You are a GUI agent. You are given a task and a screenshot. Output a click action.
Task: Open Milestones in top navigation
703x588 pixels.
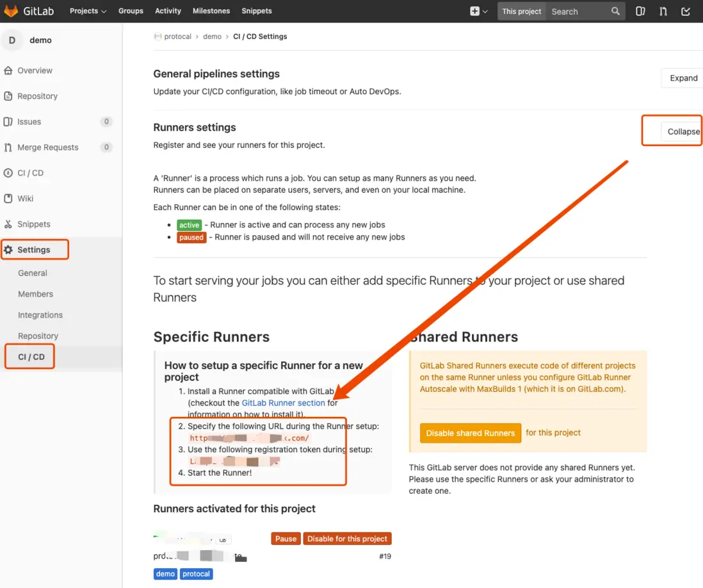point(211,11)
